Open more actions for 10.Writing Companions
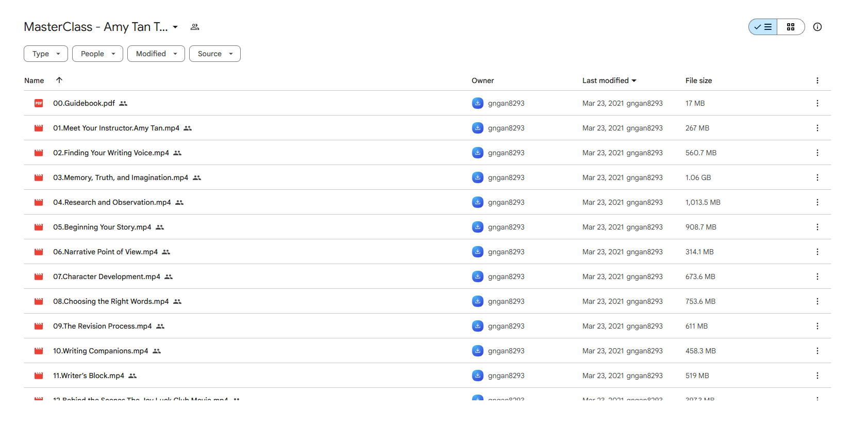868x423 pixels. [x=817, y=351]
